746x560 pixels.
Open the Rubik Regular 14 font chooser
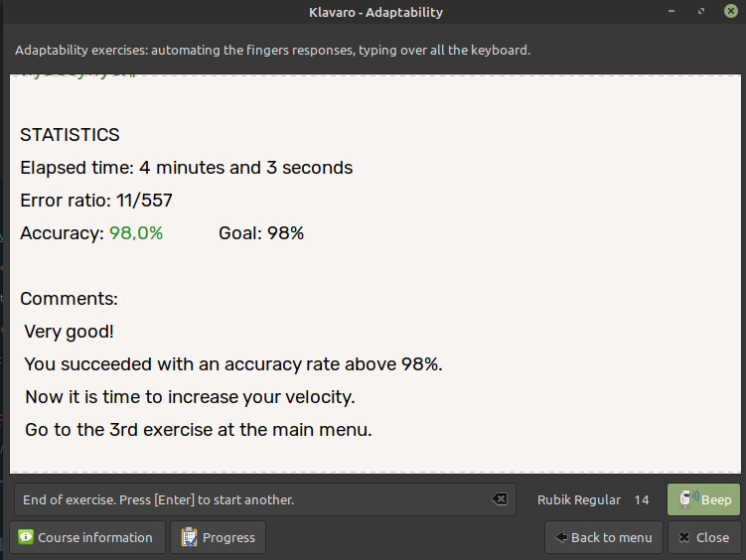tap(593, 499)
